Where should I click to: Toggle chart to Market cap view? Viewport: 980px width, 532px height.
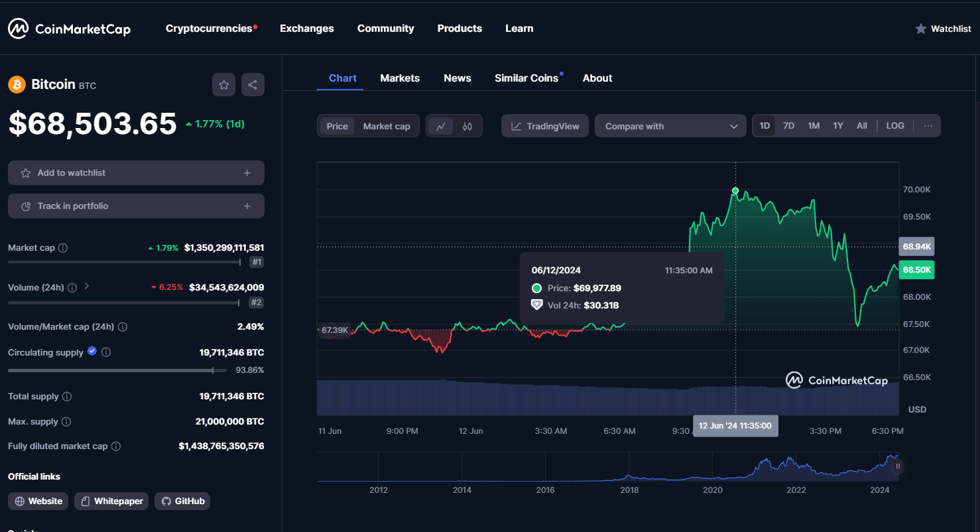[387, 126]
